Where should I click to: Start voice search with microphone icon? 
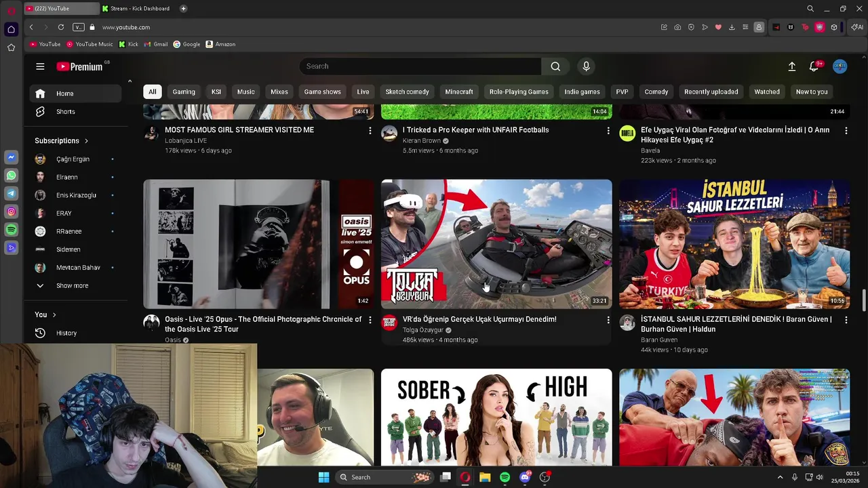(586, 66)
